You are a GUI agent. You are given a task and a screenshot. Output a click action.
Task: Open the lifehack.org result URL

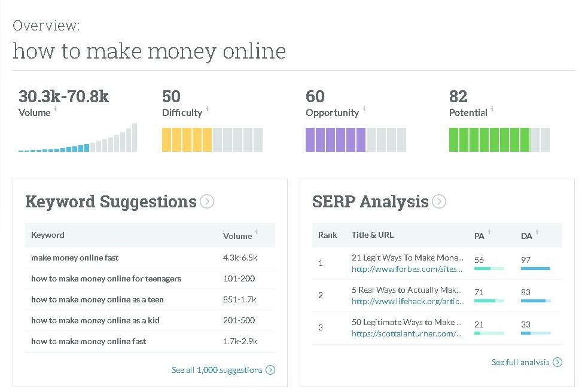tap(408, 302)
